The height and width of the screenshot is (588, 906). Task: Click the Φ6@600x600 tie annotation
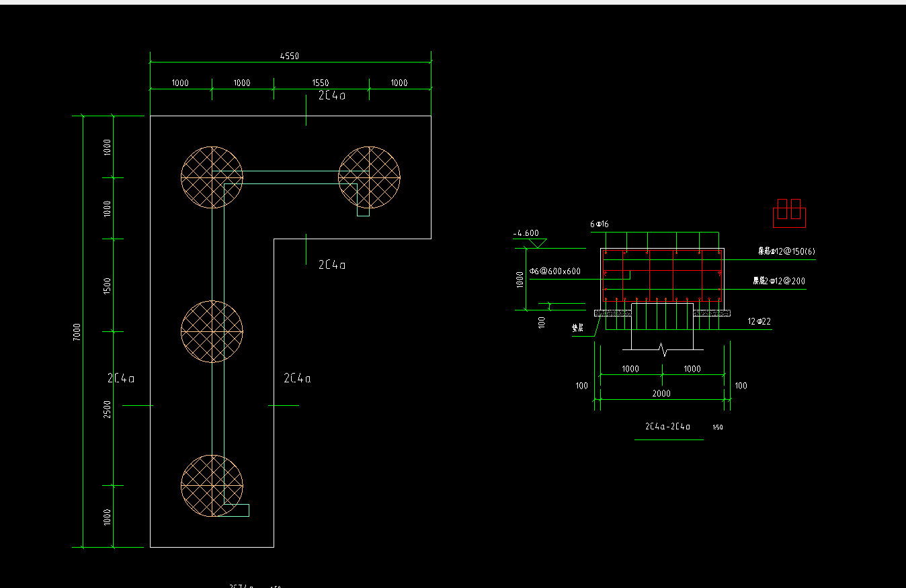555,271
